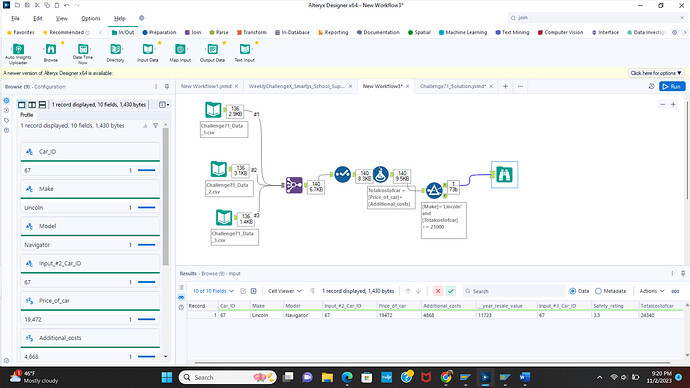Open the Options menu

click(x=91, y=18)
